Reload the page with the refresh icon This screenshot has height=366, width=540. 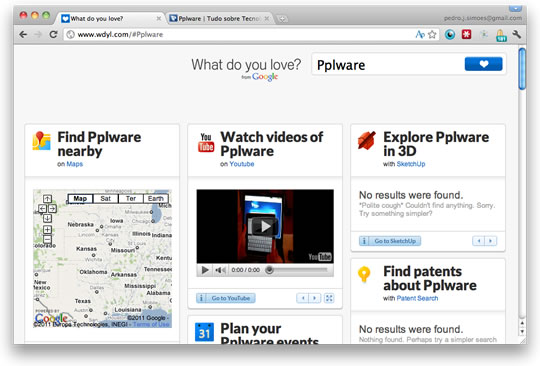pos(53,34)
